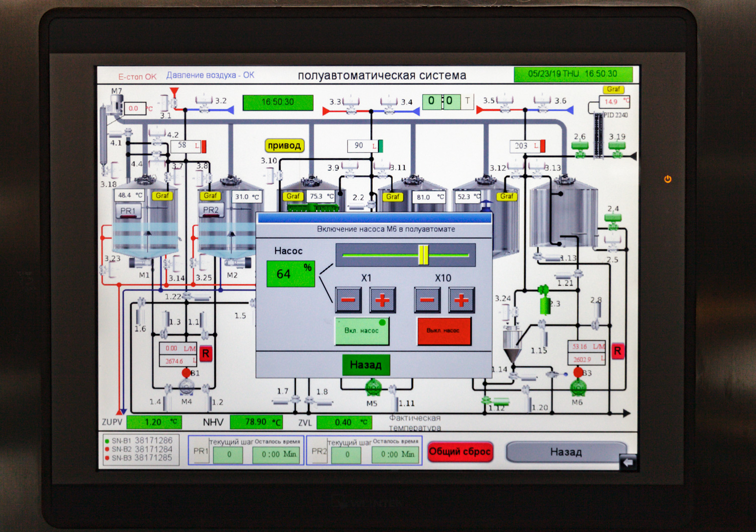Click the yellow pump speed slider handle

423,254
